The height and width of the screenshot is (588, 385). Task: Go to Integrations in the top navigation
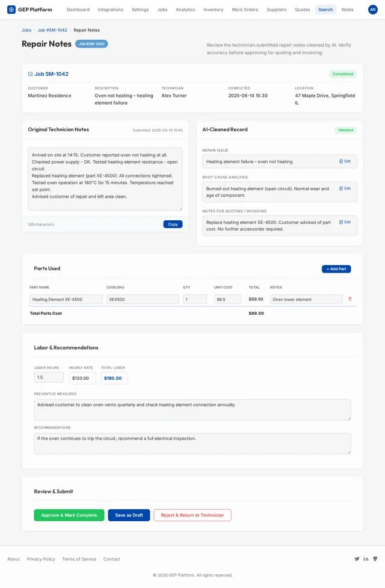click(x=110, y=10)
